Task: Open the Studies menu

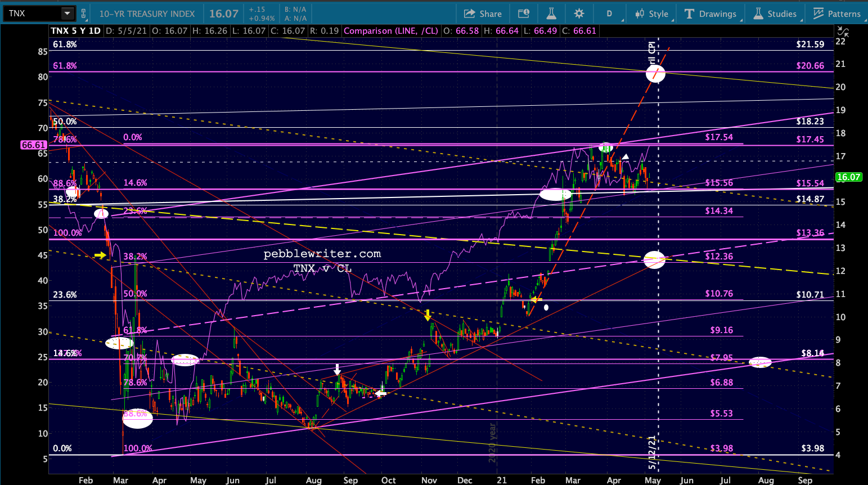Action: pyautogui.click(x=775, y=14)
